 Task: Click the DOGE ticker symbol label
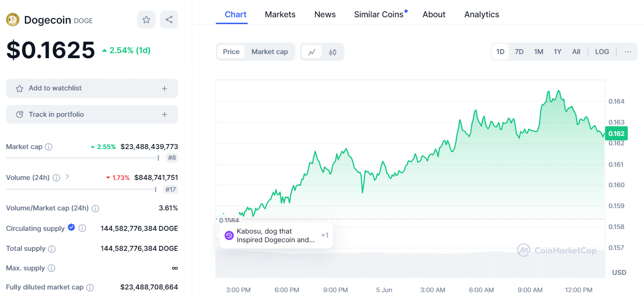pyautogui.click(x=83, y=21)
